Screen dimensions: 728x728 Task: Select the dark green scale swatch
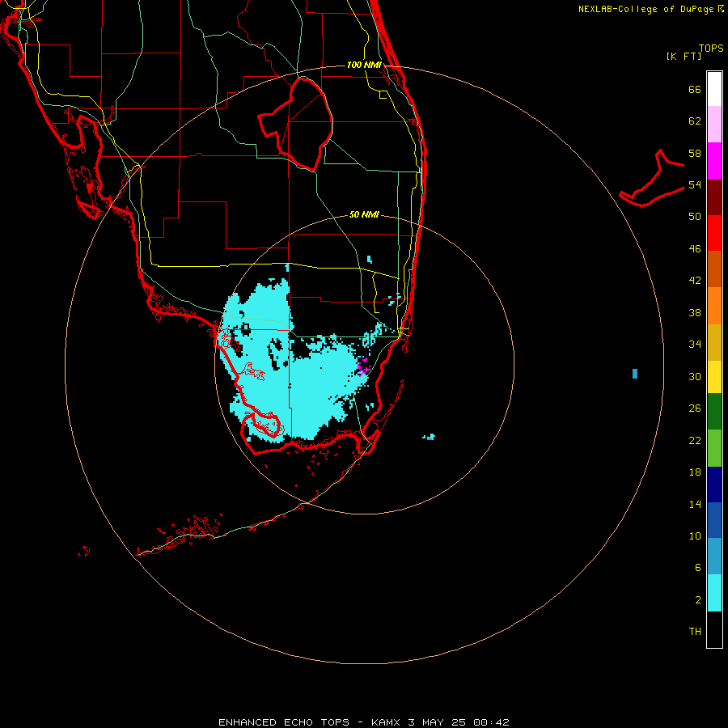coord(714,412)
